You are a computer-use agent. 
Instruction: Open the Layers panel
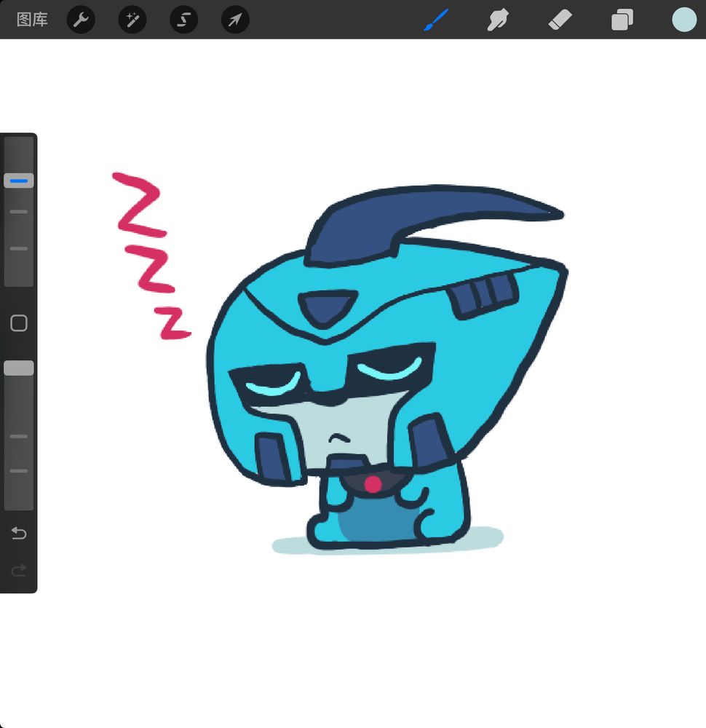coord(622,20)
